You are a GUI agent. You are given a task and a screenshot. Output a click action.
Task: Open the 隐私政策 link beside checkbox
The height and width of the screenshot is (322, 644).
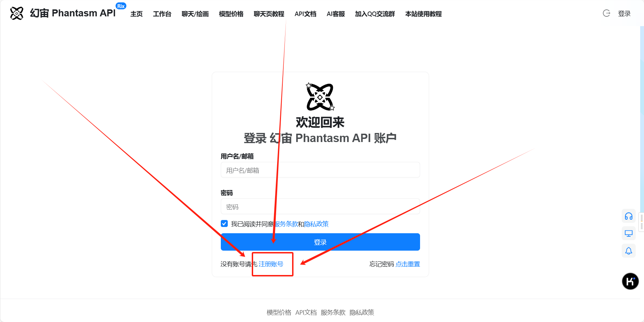click(x=316, y=224)
